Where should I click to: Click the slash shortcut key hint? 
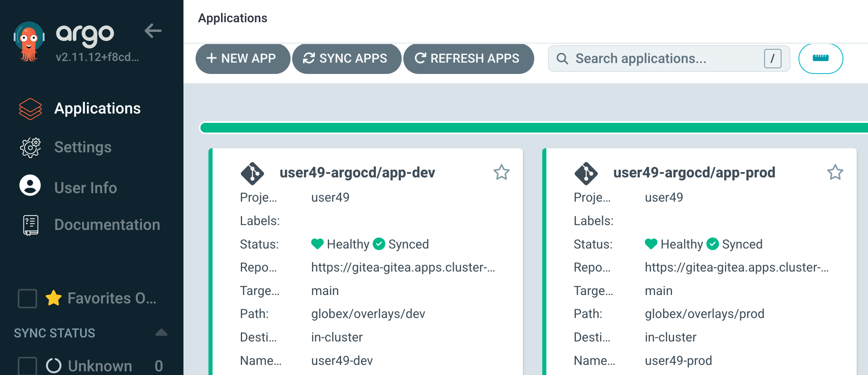tap(773, 59)
